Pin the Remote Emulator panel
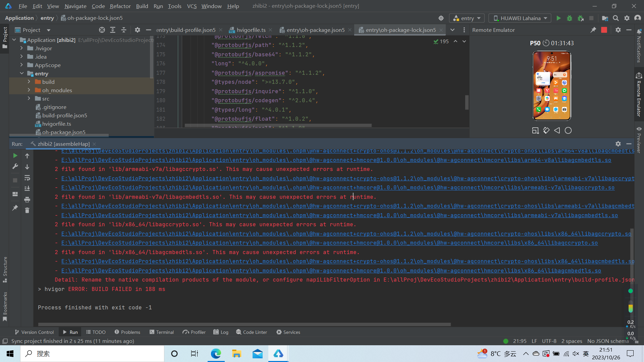 coord(593,30)
